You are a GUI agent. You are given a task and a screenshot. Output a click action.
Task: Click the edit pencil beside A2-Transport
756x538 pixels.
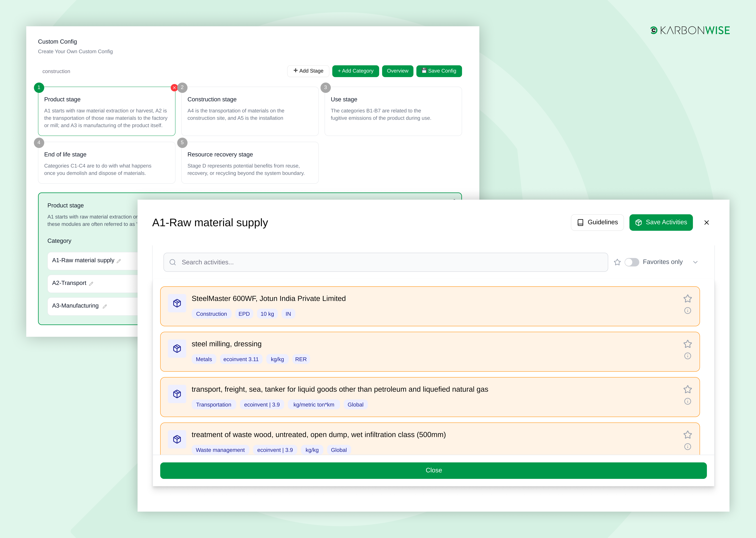[x=91, y=284]
